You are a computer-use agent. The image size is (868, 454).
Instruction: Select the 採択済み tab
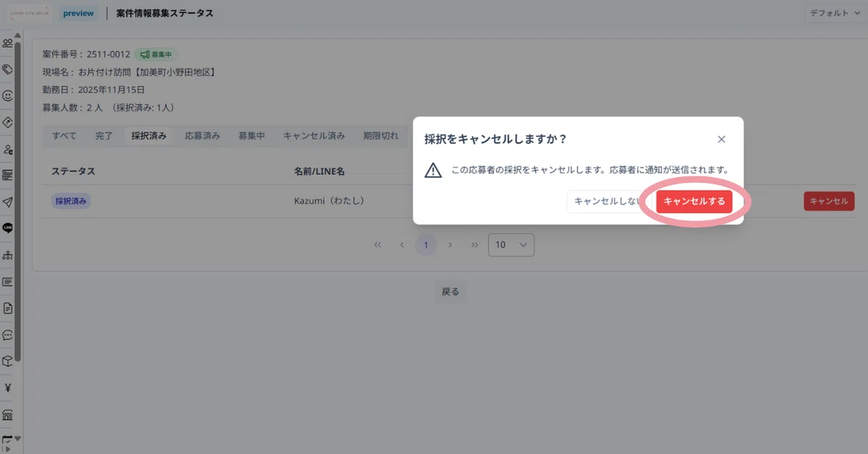149,135
